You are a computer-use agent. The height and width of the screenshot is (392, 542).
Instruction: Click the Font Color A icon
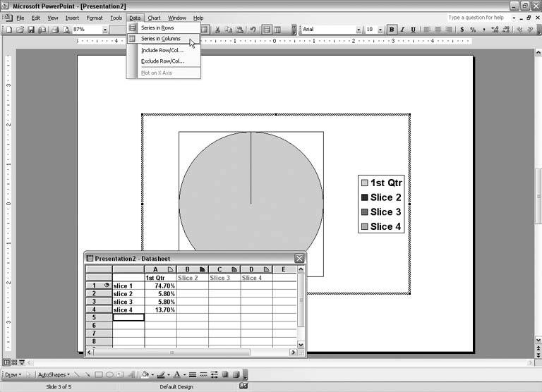click(x=176, y=374)
